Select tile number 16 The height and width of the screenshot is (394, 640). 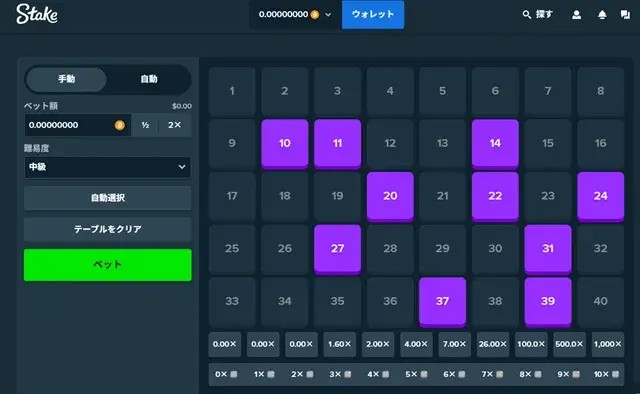tap(600, 144)
